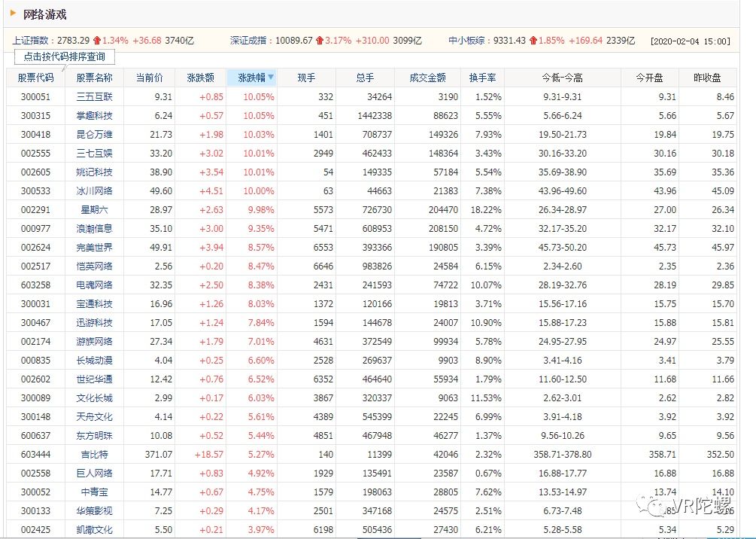Click stock code 300051
This screenshot has width=756, height=539.
35,96
